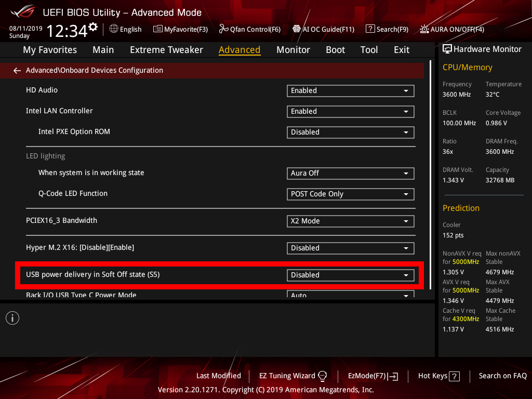This screenshot has width=532, height=399.
Task: Open Back I/O USB Type C dropdown
Action: pyautogui.click(x=351, y=294)
